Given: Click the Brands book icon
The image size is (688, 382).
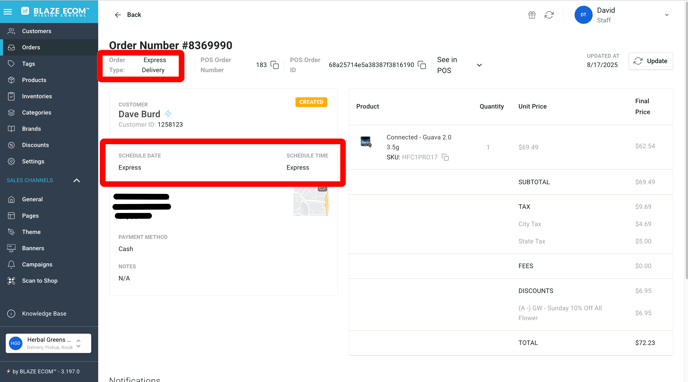Looking at the screenshot, I should pyautogui.click(x=11, y=129).
